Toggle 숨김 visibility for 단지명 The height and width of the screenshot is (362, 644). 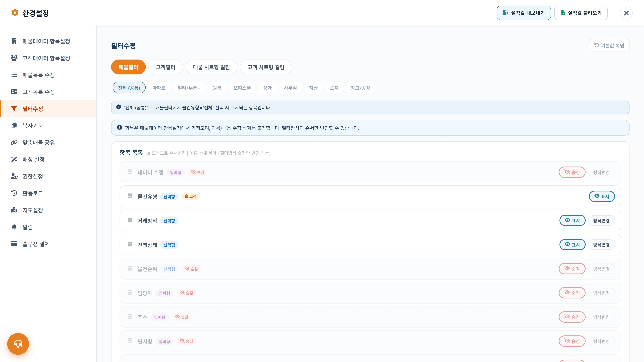click(x=572, y=341)
